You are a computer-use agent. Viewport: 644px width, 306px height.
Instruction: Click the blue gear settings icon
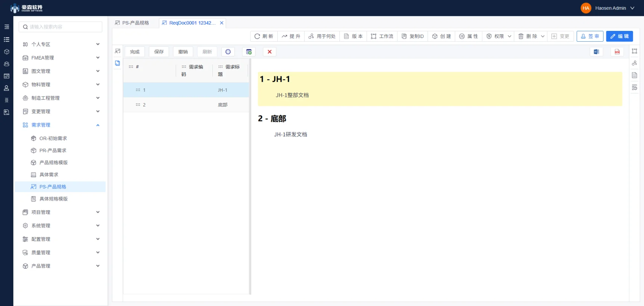228,52
